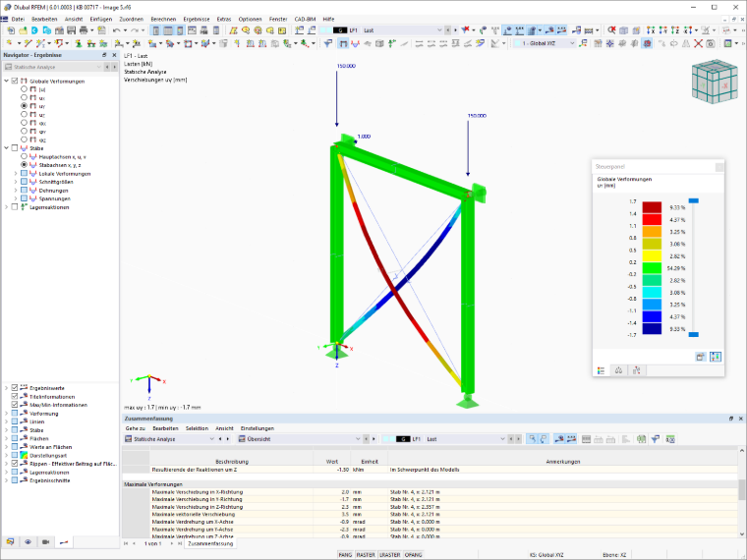Click the Steuerpanel edit scale icon
The height and width of the screenshot is (560, 747).
(700, 357)
